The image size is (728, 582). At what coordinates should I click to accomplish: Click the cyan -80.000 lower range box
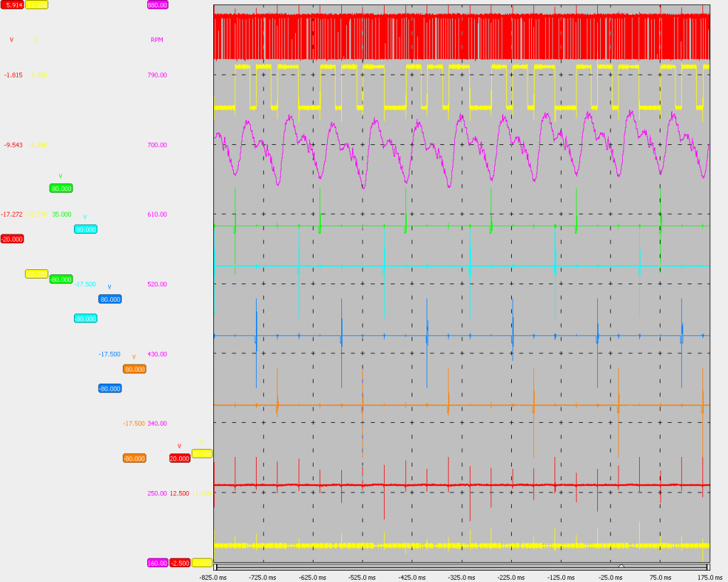[86, 318]
